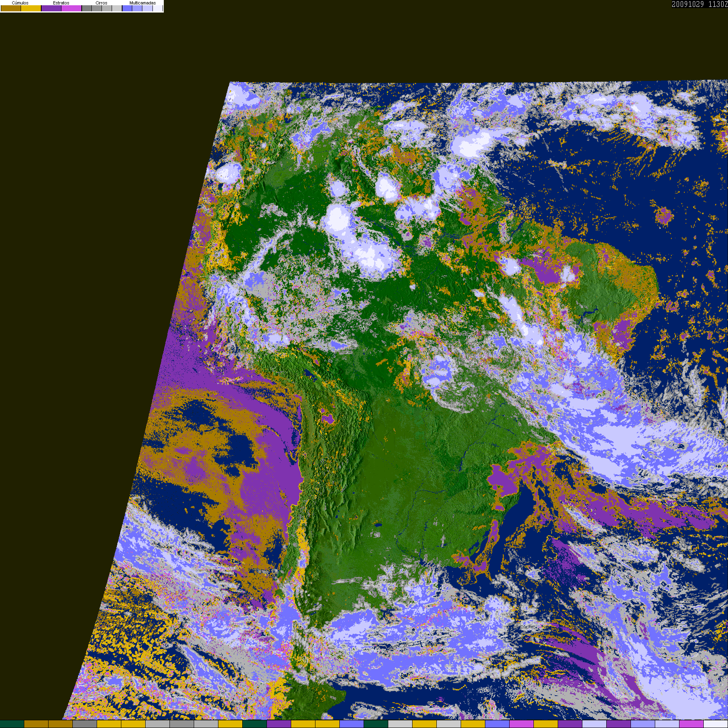The height and width of the screenshot is (728, 728).
Task: Click the dark brown Cúmulos legend swatch
Action: (x=11, y=8)
